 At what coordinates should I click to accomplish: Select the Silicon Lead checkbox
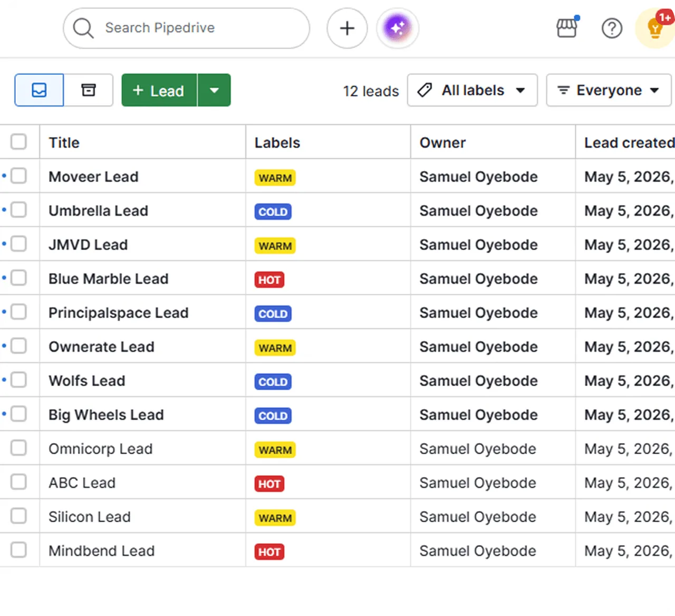pos(18,516)
